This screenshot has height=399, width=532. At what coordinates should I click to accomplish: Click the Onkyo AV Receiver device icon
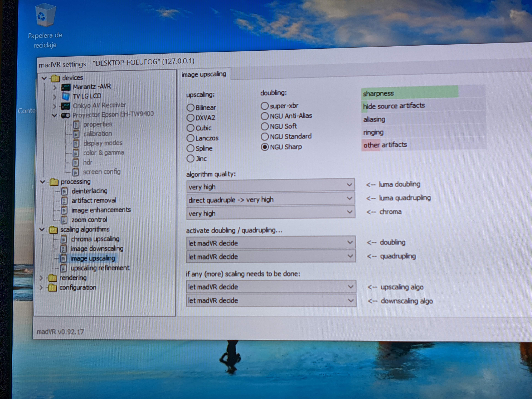tap(66, 106)
